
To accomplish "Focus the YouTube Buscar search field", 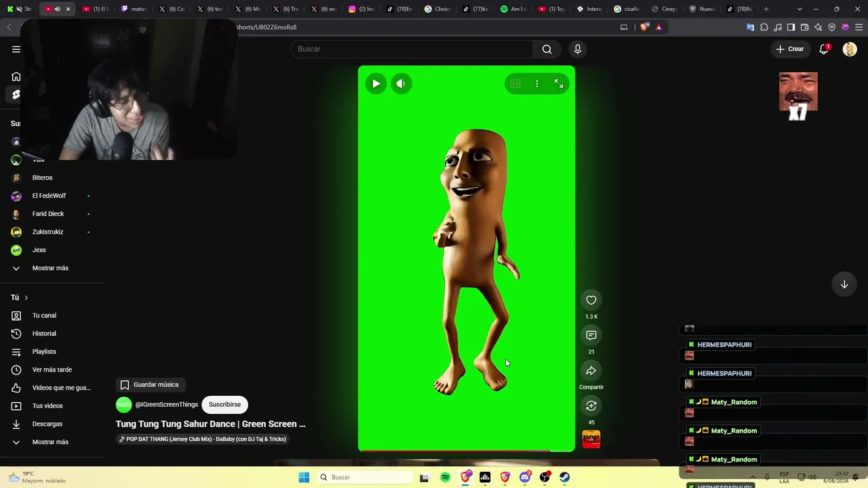I will 412,49.
